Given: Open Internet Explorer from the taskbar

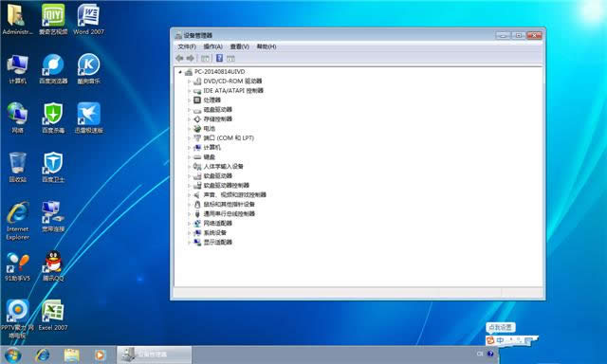Looking at the screenshot, I should tap(43, 355).
